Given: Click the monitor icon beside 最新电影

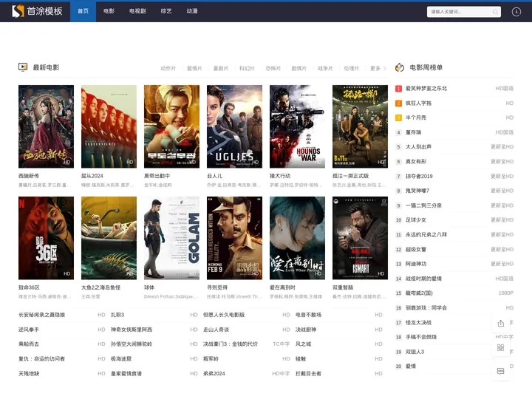Looking at the screenshot, I should pyautogui.click(x=23, y=67).
